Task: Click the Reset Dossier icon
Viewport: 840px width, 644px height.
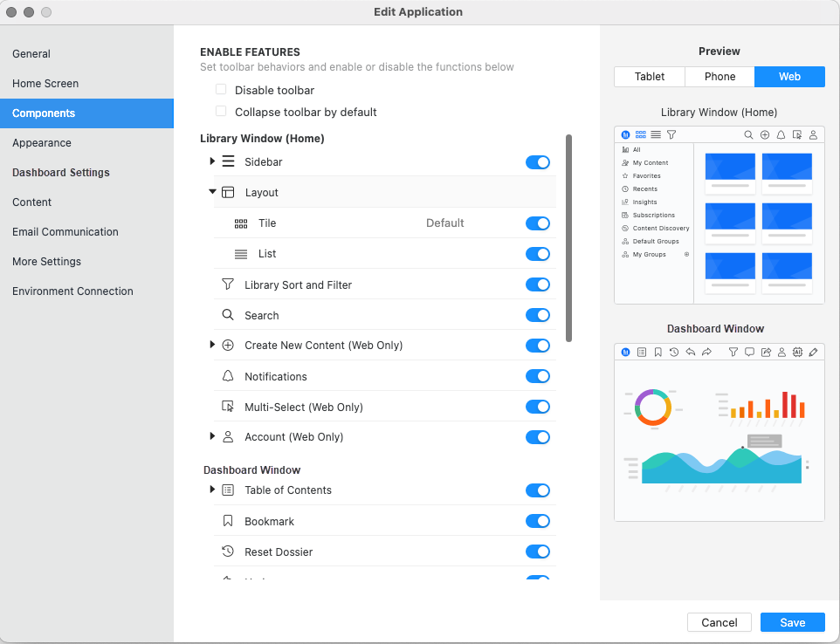Action: 228,552
